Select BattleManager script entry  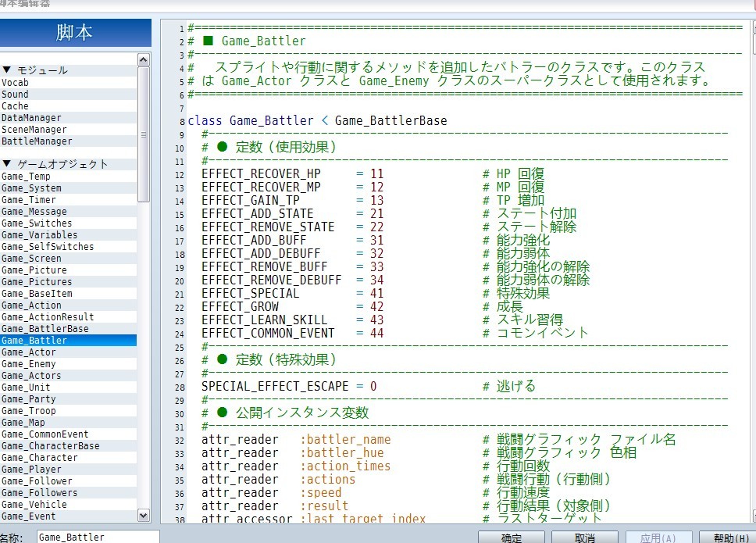pos(69,141)
